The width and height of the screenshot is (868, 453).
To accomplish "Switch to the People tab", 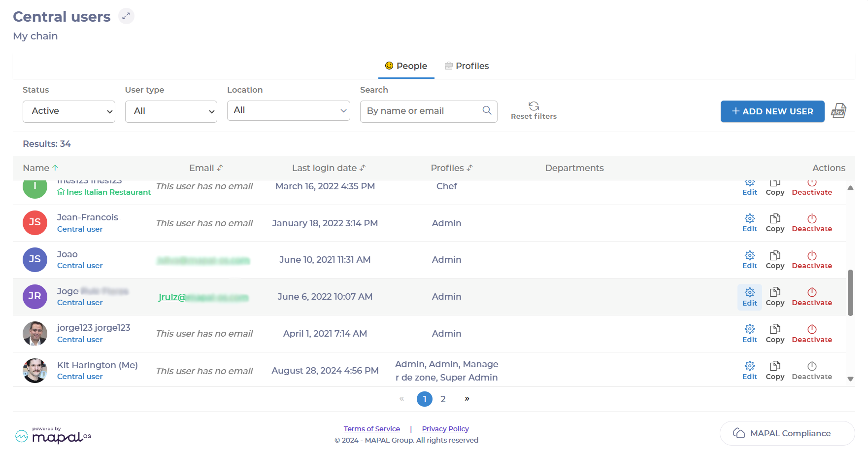I will click(x=406, y=66).
